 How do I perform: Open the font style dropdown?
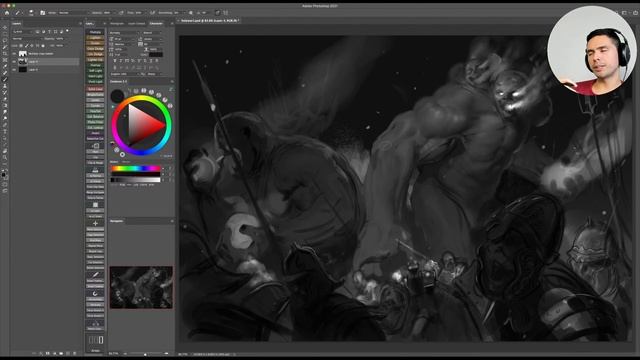coord(152,33)
